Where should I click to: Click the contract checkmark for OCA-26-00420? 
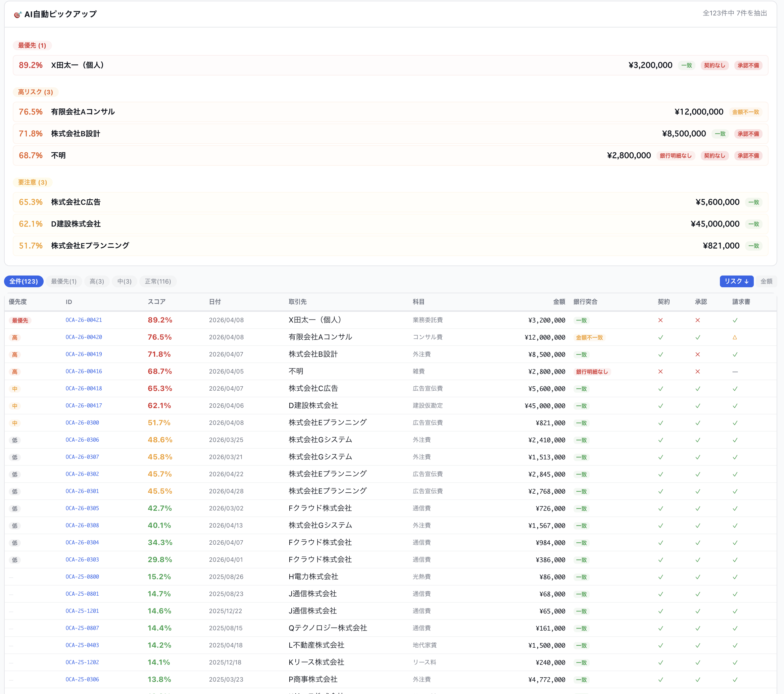pyautogui.click(x=660, y=337)
